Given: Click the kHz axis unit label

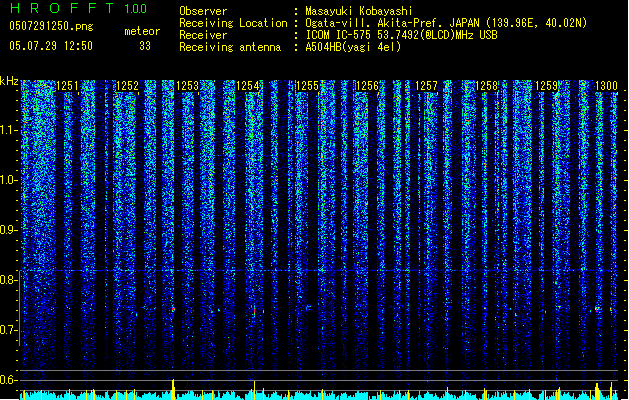Looking at the screenshot, I should pyautogui.click(x=9, y=81).
